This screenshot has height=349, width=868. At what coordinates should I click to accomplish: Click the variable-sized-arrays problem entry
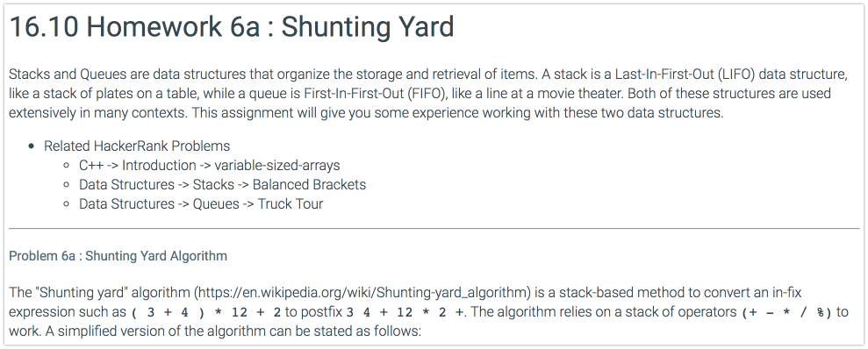pyautogui.click(x=209, y=166)
